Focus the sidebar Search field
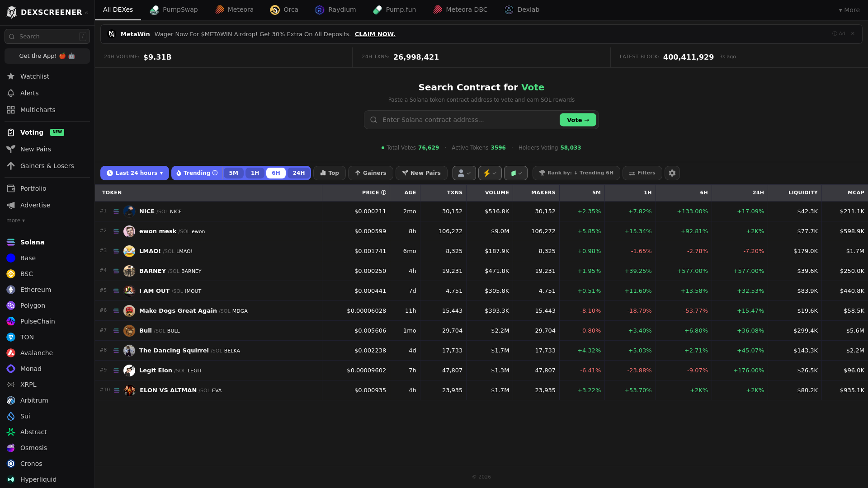868x488 pixels. click(47, 37)
